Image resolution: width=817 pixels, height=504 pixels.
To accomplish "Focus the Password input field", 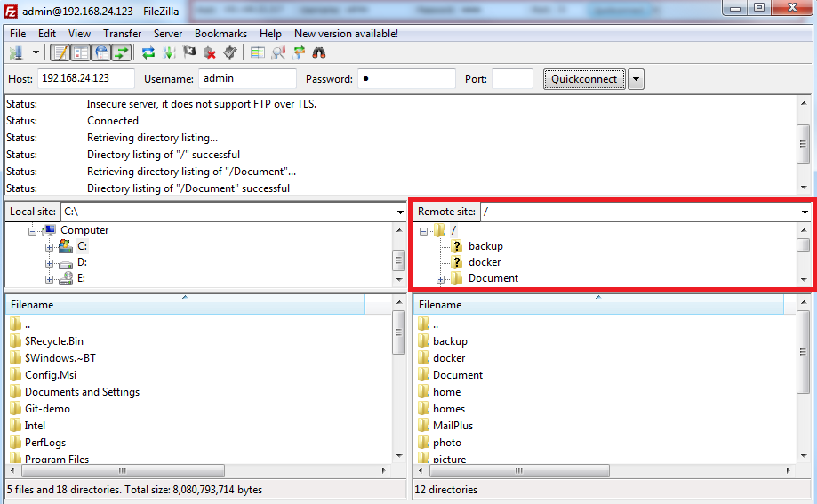I will click(406, 79).
